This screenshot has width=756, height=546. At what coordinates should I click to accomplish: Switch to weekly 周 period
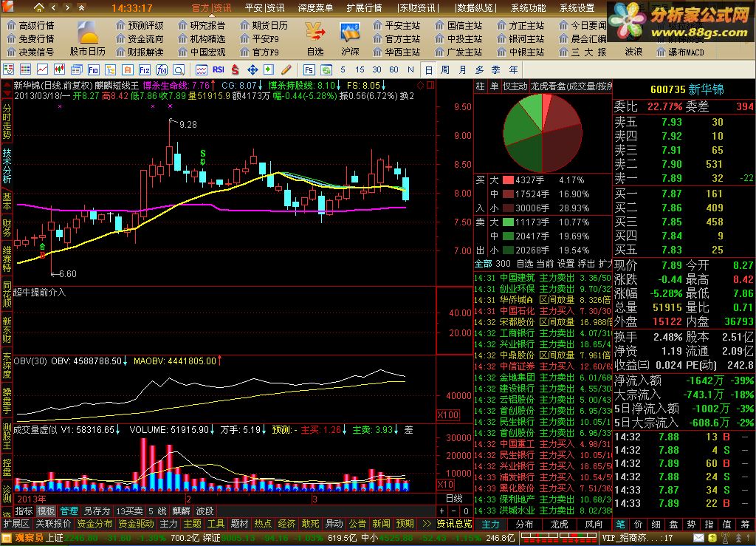[x=445, y=69]
